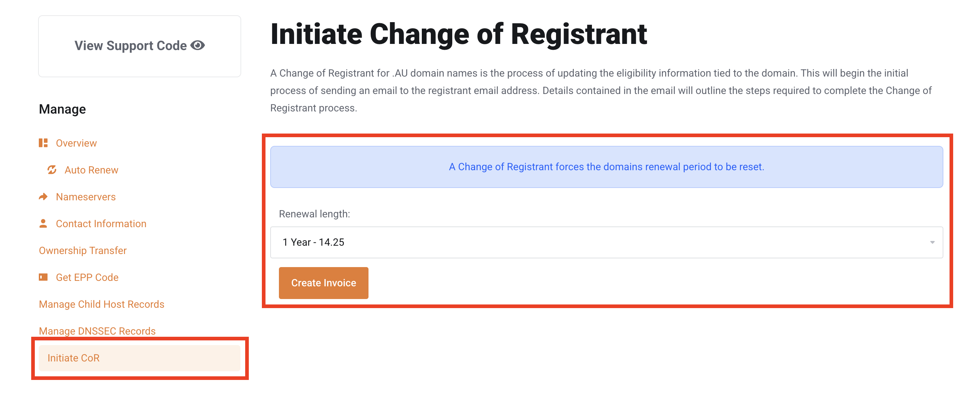980x397 pixels.
Task: Select Initiate CoR in the sidebar
Action: [x=73, y=357]
